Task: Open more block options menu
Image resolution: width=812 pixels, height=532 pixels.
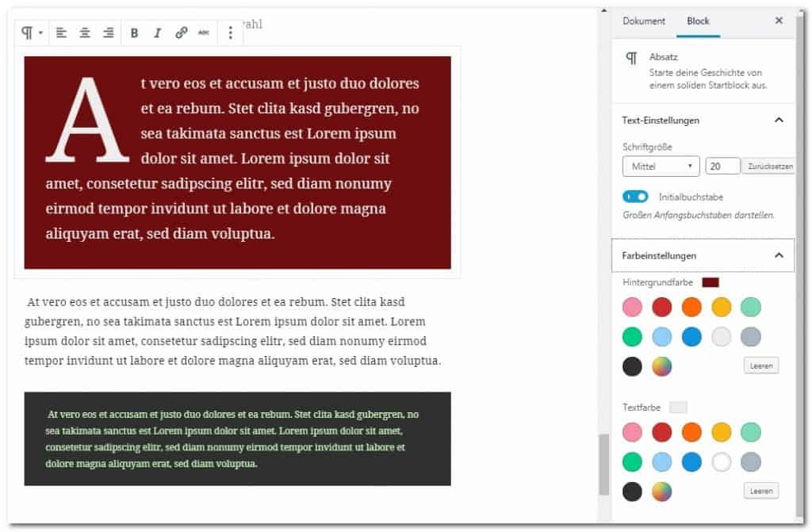Action: 231,33
